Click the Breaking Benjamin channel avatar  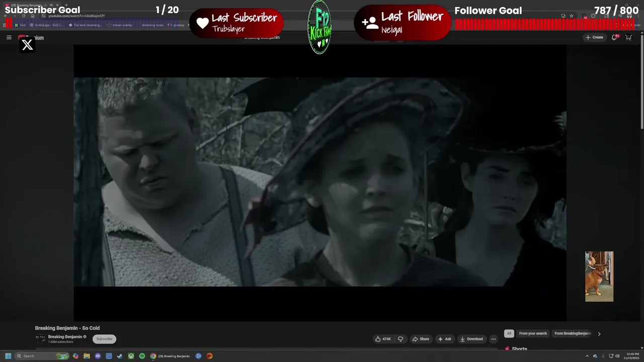click(40, 339)
